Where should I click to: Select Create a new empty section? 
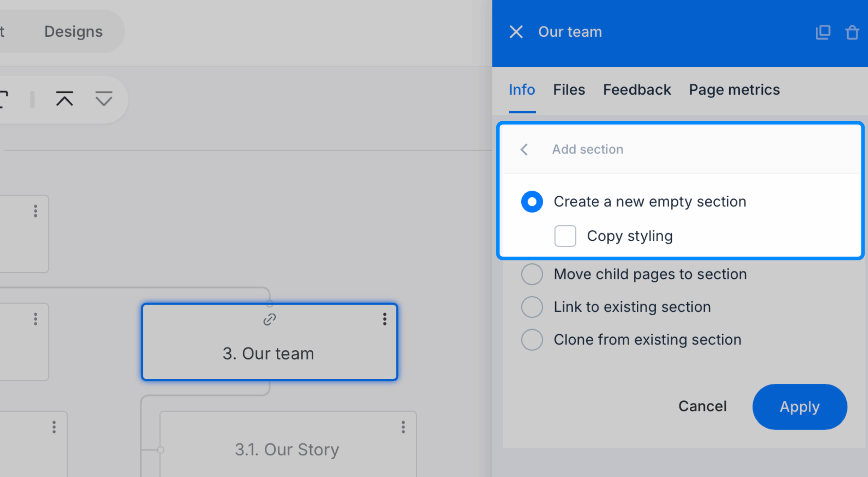tap(532, 202)
